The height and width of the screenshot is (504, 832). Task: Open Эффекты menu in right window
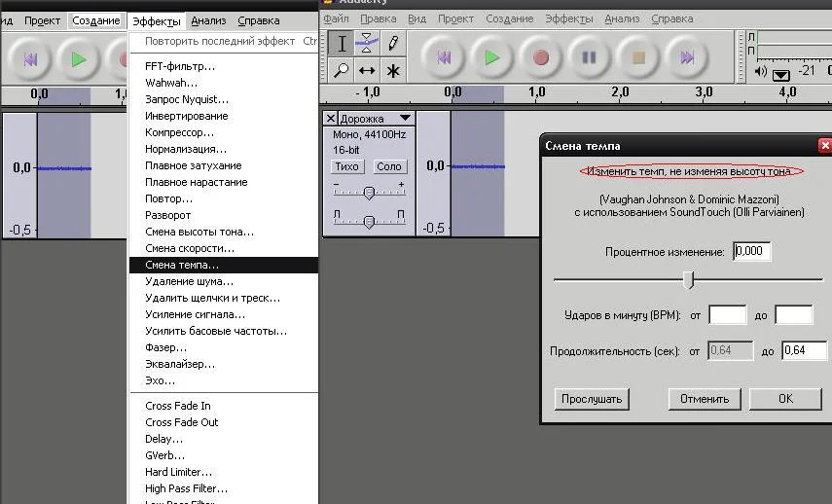tap(569, 18)
